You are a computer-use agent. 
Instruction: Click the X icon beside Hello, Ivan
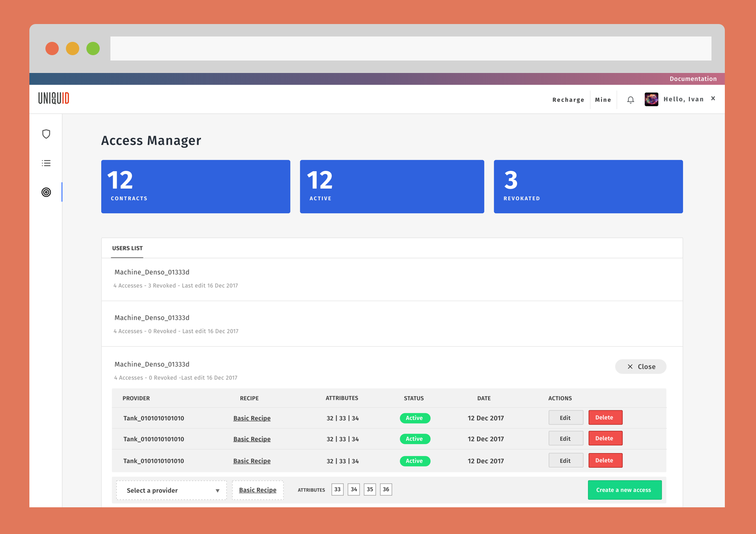[713, 98]
